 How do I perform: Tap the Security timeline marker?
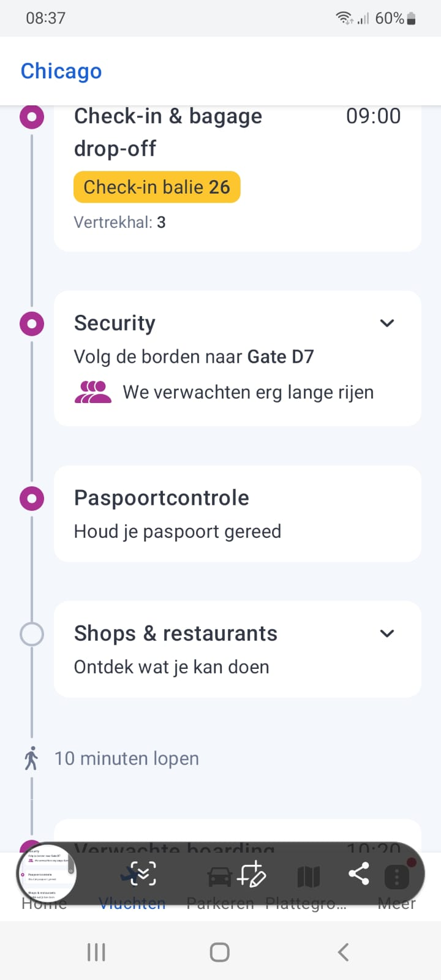(x=32, y=323)
